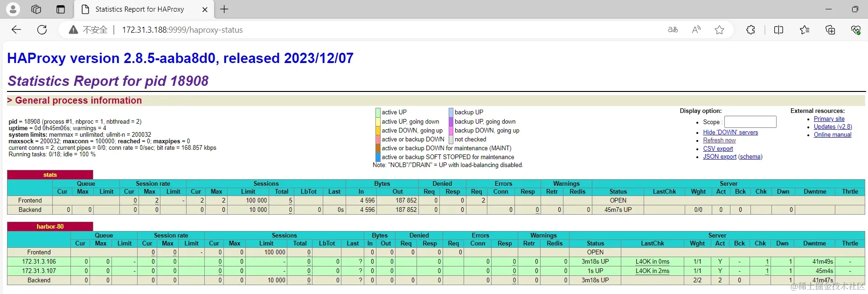Open the browser profile icon
Screen dimensions: 868x294
pyautogui.click(x=13, y=9)
